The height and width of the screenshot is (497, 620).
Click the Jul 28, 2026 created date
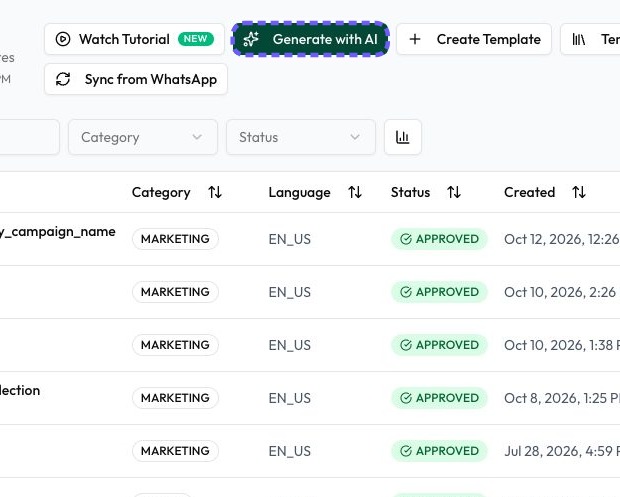pyautogui.click(x=562, y=451)
